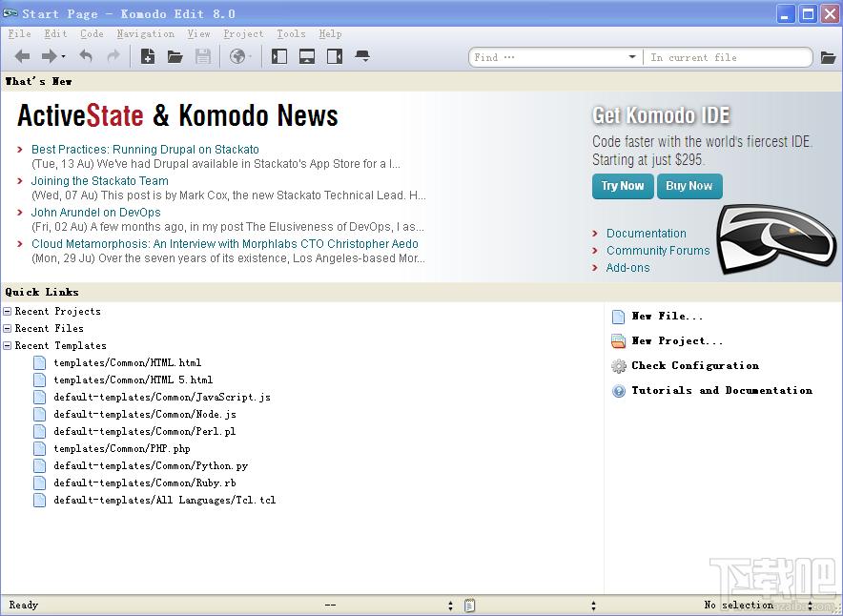This screenshot has width=843, height=616.
Task: Open the globe preview dropdown arrow
Action: [250, 56]
